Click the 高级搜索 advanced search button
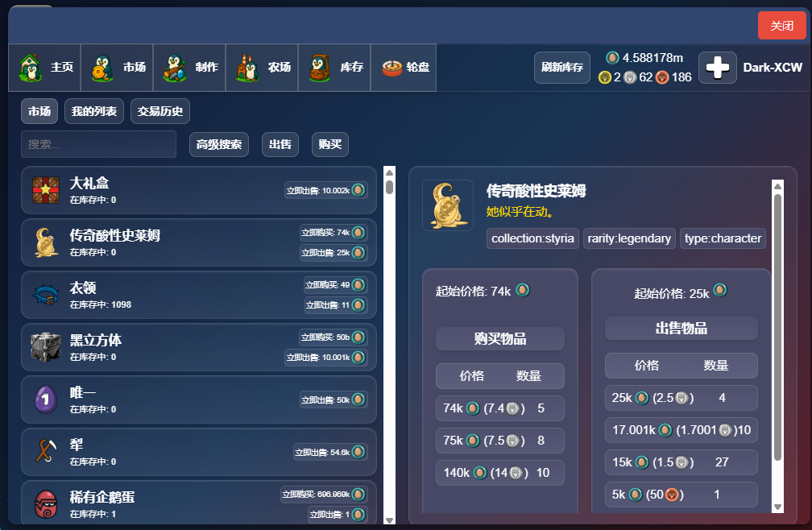This screenshot has height=530, width=812. coord(219,144)
